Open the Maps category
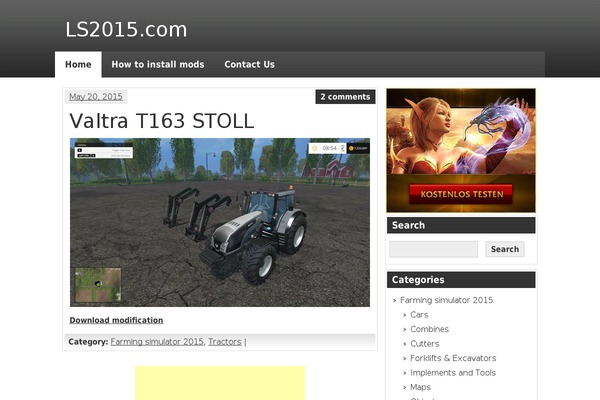Screen dimensions: 600x400 [421, 387]
